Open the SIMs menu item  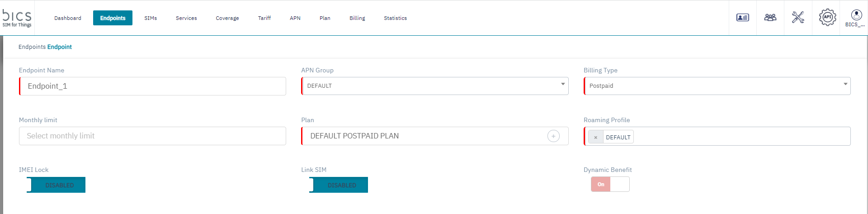click(x=151, y=18)
